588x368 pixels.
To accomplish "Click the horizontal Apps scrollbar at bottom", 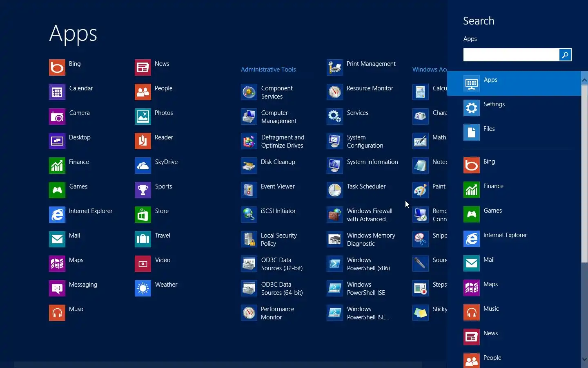I will click(x=218, y=364).
